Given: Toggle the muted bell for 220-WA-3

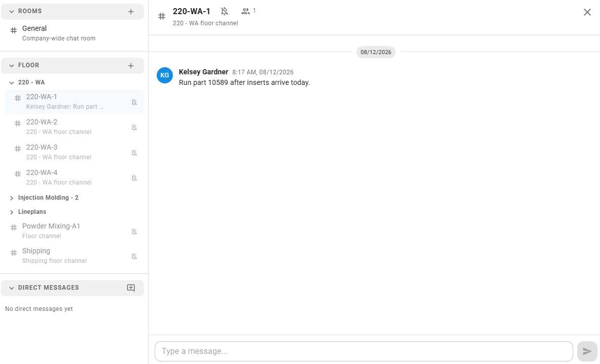Looking at the screenshot, I should point(134,153).
